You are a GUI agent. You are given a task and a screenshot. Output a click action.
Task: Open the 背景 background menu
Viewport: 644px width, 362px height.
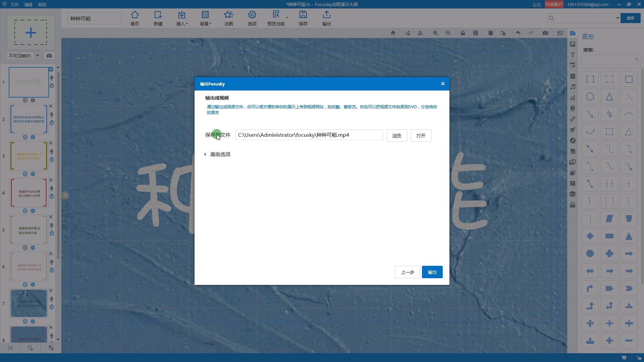[205, 18]
